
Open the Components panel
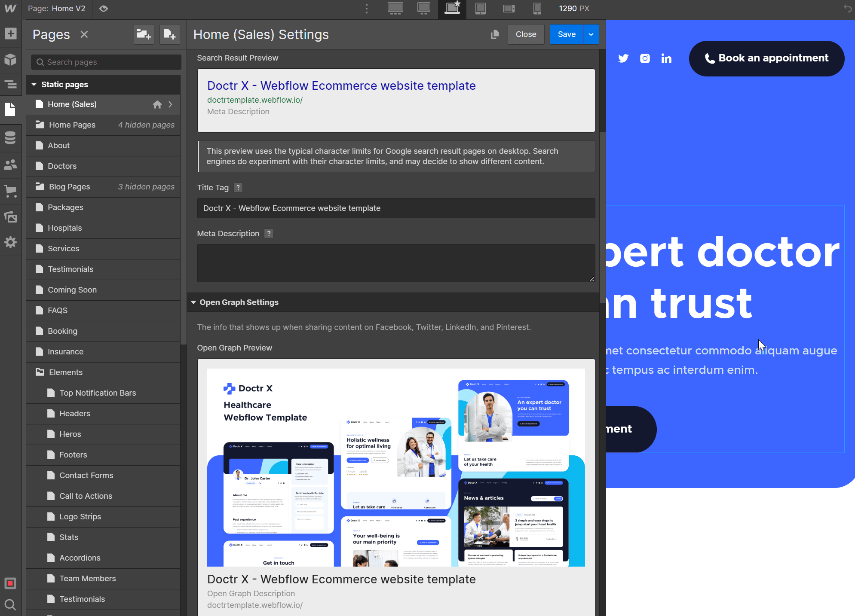point(11,60)
